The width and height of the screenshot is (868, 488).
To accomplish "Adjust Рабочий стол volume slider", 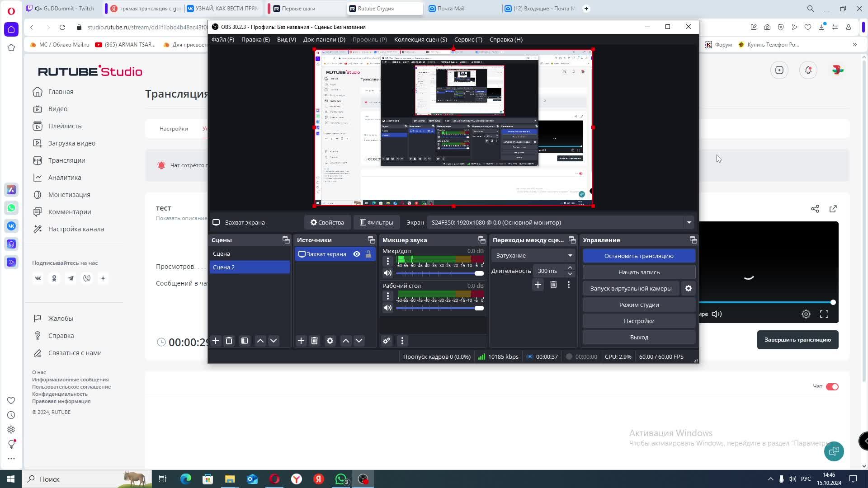I will [x=440, y=308].
